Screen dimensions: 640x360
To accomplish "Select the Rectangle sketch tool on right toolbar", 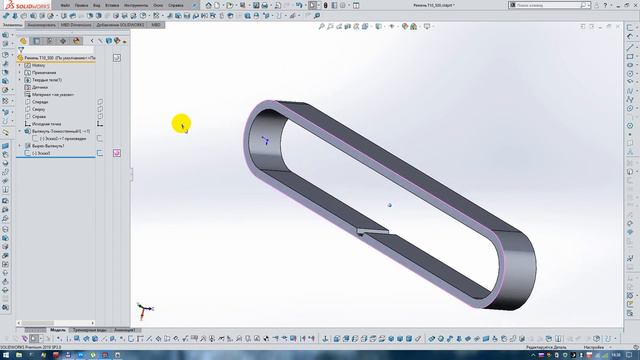I will [630, 56].
